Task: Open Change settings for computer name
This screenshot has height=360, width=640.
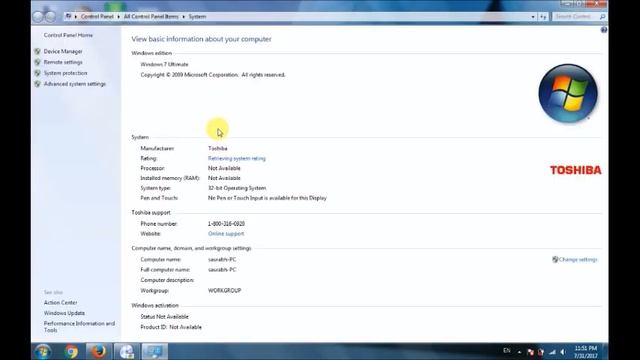Action: point(578,260)
